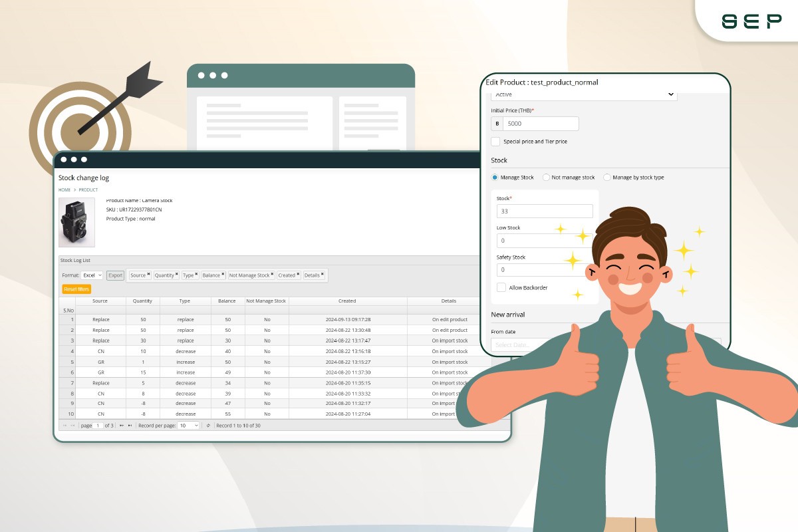798x532 pixels.
Task: Select Manage by stock type radio option
Action: click(x=606, y=178)
